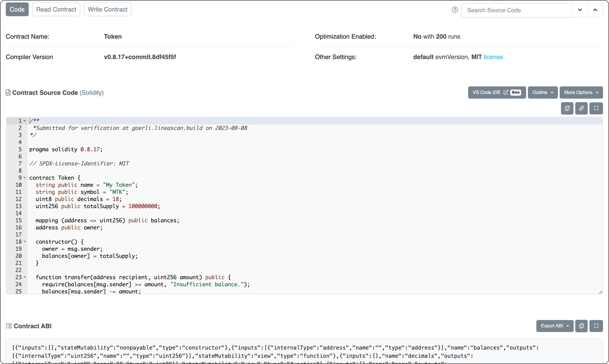Click line number 13 in gutter
The height and width of the screenshot is (364, 609).
click(x=18, y=206)
